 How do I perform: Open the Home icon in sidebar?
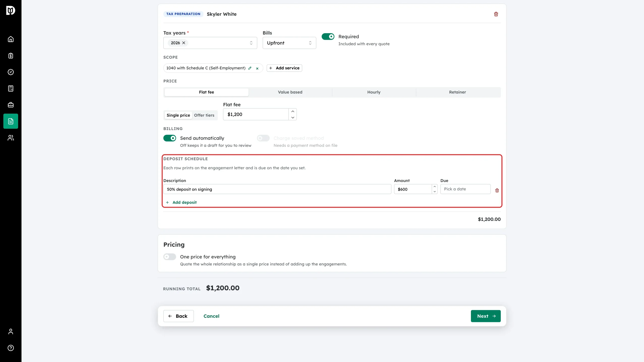[11, 39]
